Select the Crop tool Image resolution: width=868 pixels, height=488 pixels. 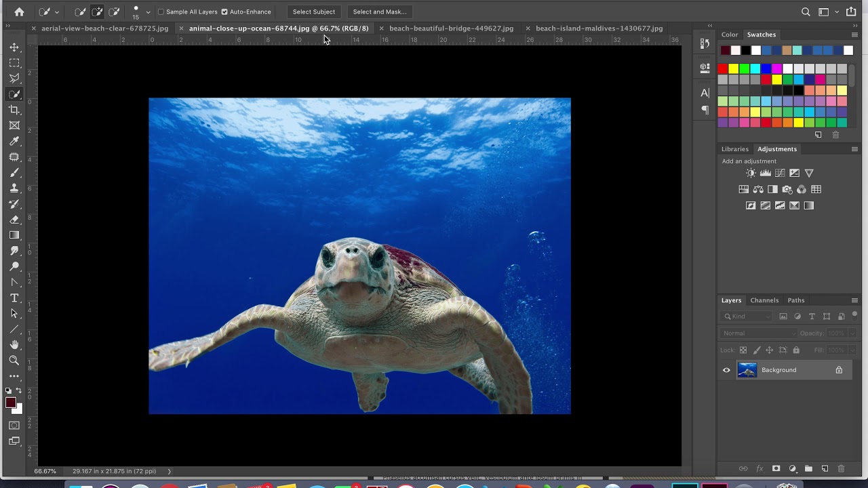(14, 110)
